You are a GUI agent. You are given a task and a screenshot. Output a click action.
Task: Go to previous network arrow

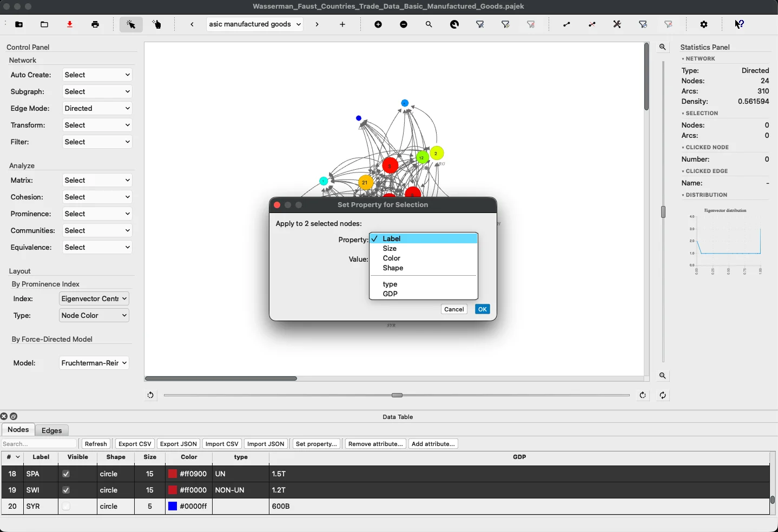click(x=193, y=25)
